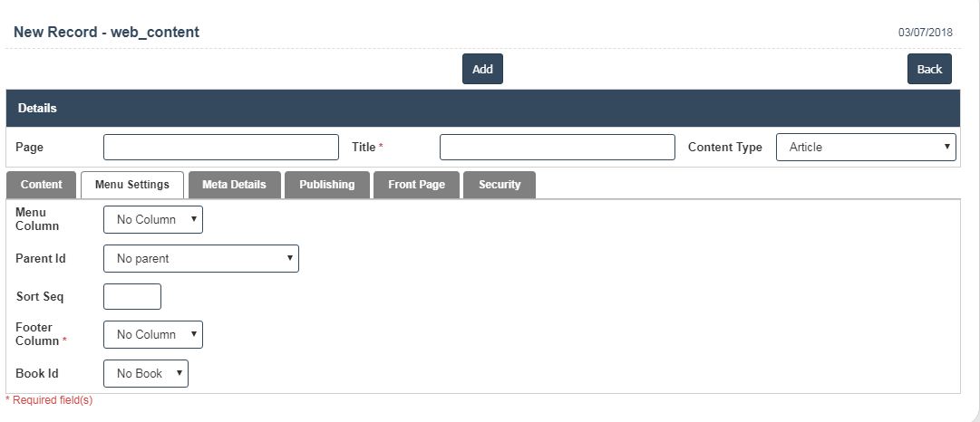Viewport: 980px width, 422px height.
Task: Switch to the Front Page tab
Action: point(416,185)
